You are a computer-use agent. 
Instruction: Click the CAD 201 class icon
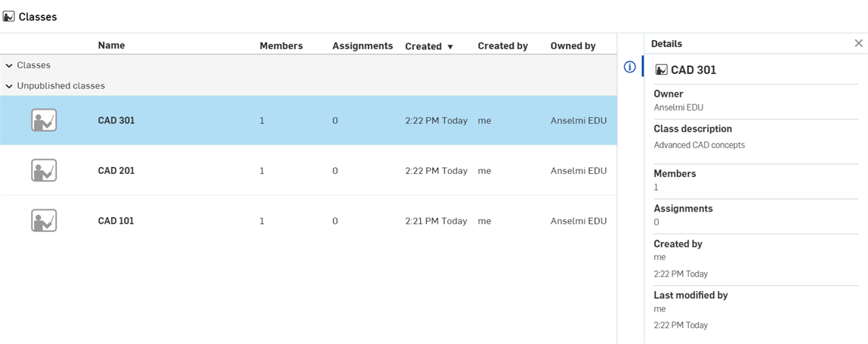click(x=44, y=171)
